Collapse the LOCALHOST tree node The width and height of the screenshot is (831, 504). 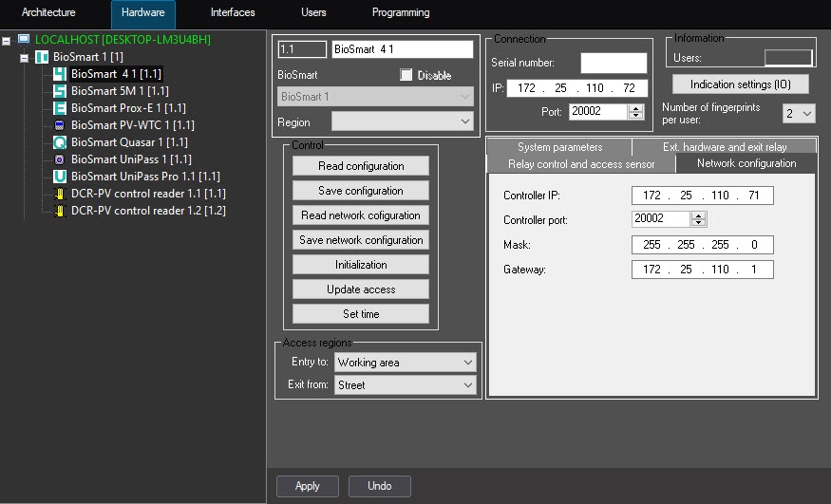tap(7, 41)
